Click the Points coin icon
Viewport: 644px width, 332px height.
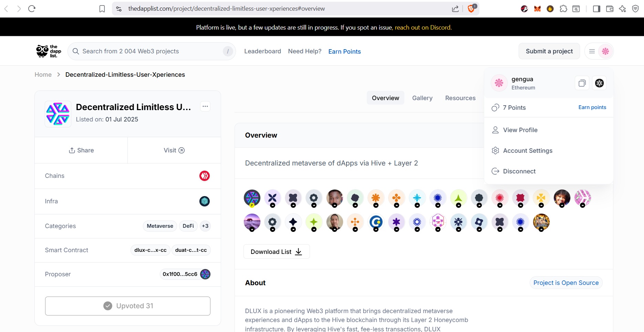(495, 108)
